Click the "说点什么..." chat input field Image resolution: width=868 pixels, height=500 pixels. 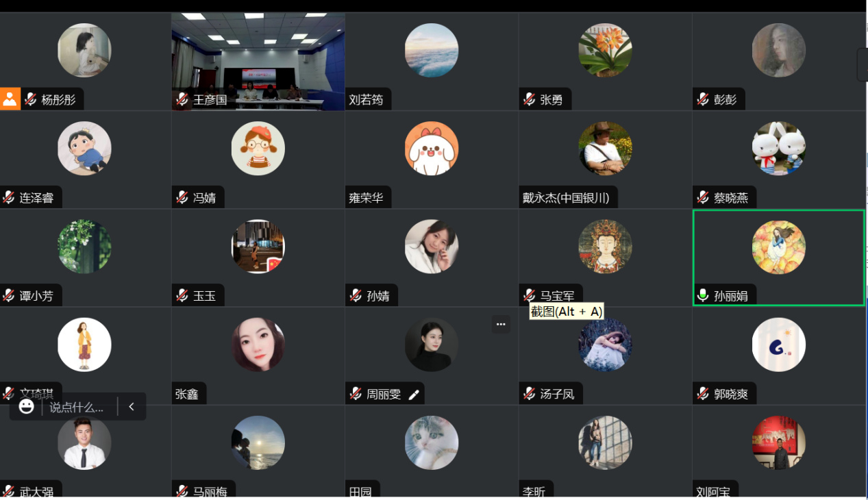(77, 407)
